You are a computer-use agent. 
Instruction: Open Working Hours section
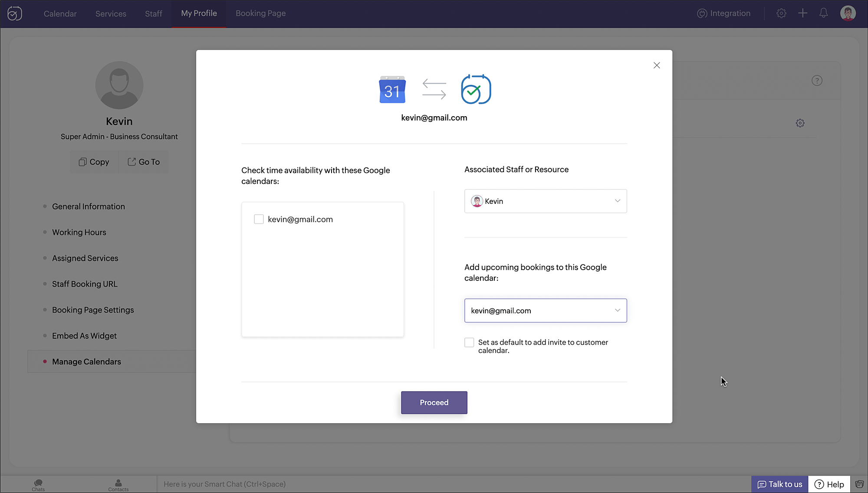click(x=79, y=232)
